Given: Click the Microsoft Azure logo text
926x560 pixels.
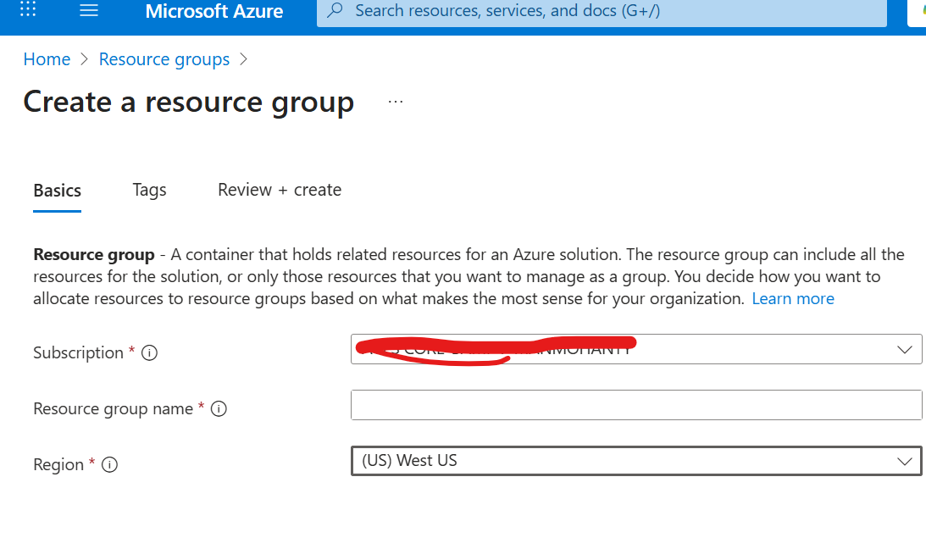Looking at the screenshot, I should pos(213,11).
